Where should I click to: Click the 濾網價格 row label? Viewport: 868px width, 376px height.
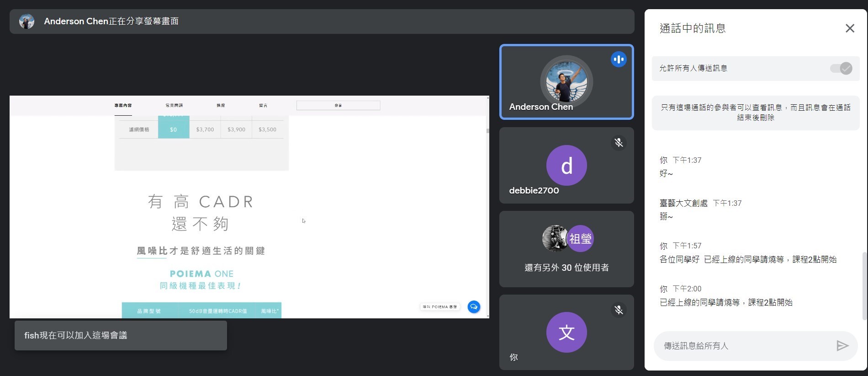click(x=139, y=129)
